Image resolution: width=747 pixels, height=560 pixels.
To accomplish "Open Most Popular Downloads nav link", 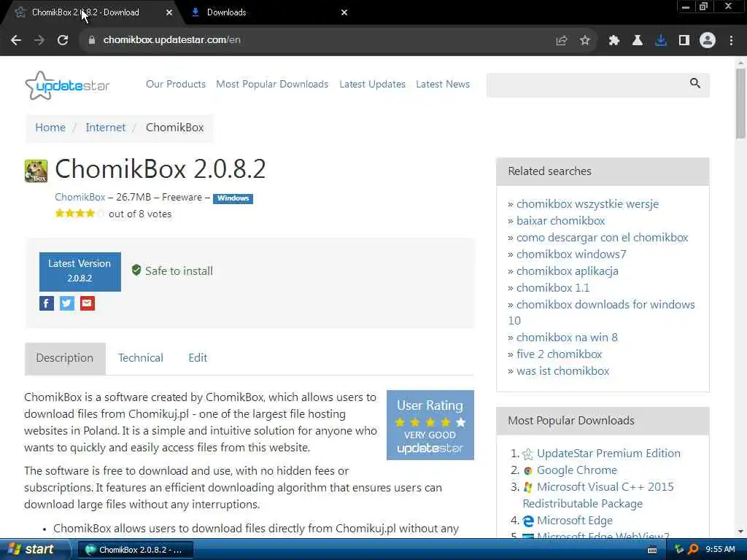I will (272, 85).
